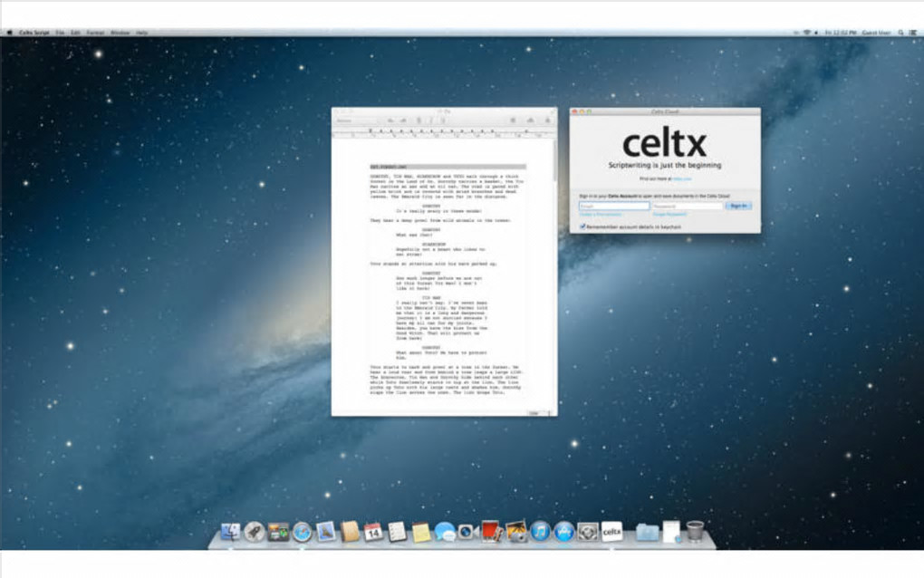This screenshot has height=578, width=924.
Task: Click Spotlight magnifier in menu bar
Action: 901,33
